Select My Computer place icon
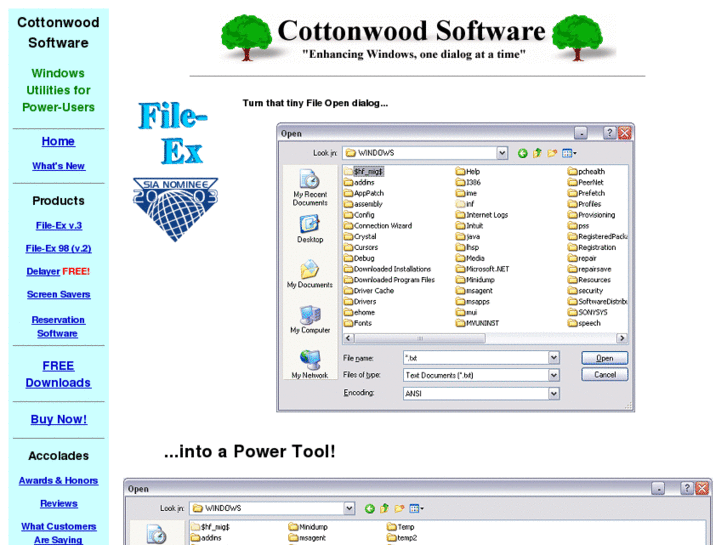 pyautogui.click(x=310, y=320)
